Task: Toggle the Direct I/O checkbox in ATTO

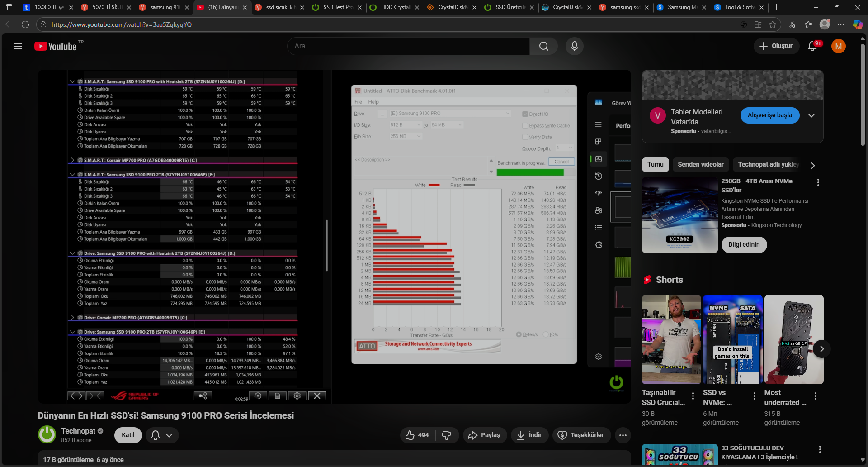Action: pyautogui.click(x=525, y=114)
